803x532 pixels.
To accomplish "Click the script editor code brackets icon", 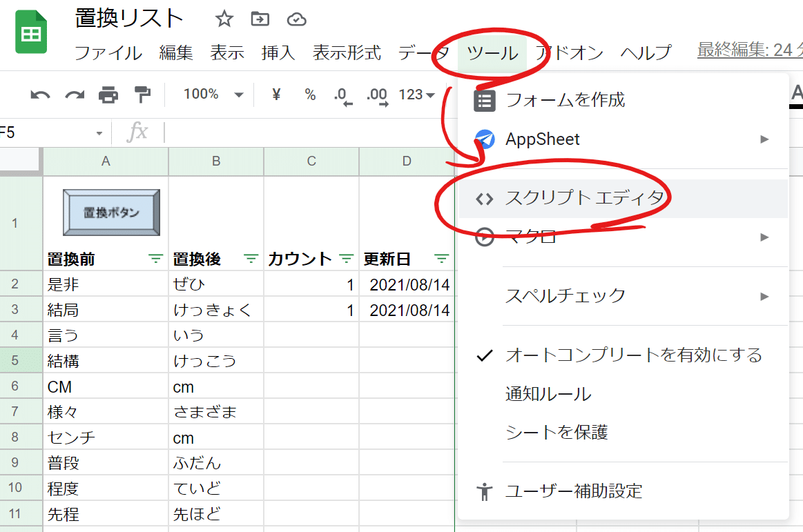I will point(485,199).
